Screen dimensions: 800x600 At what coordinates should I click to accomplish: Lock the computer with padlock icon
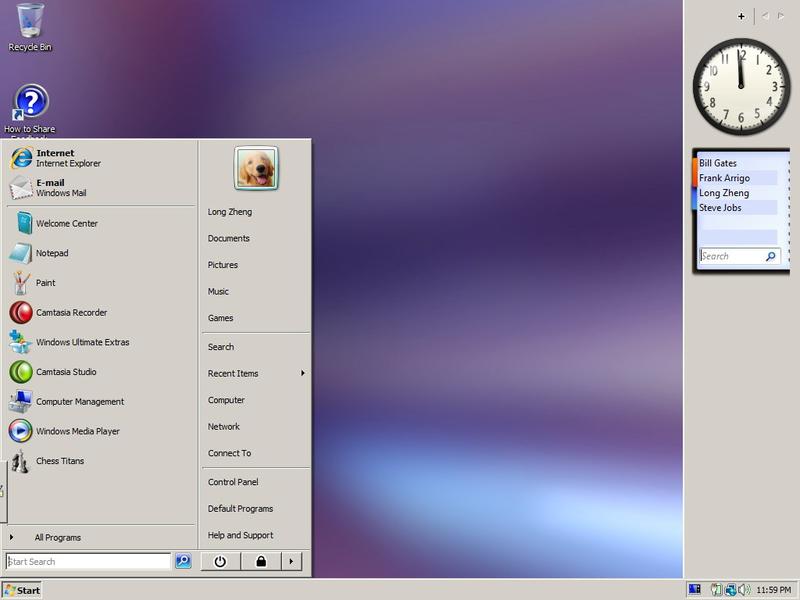point(261,561)
